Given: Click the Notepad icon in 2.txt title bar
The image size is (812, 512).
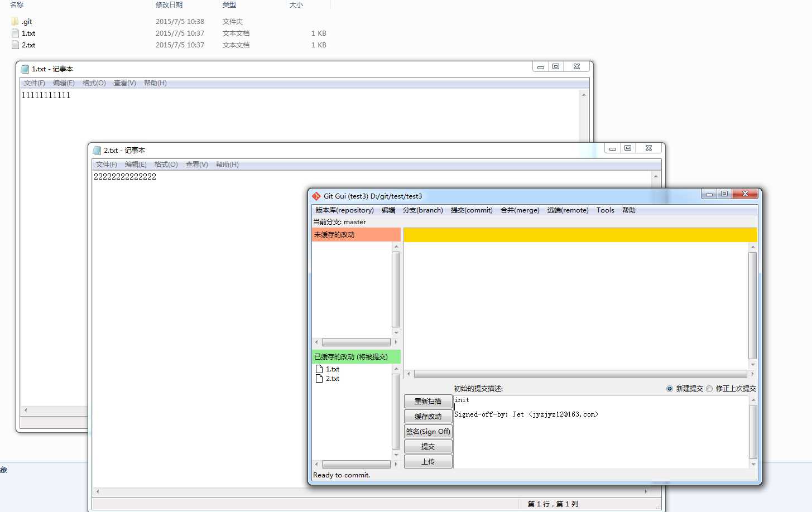Looking at the screenshot, I should (97, 151).
